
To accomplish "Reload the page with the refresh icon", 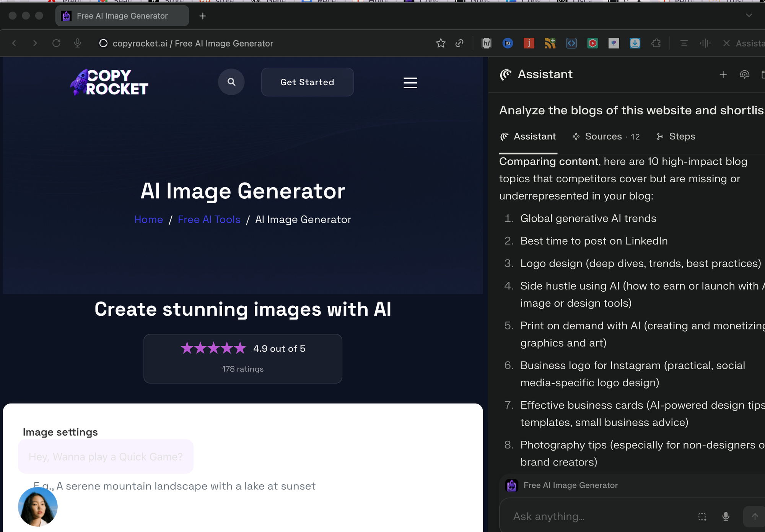I will point(56,43).
